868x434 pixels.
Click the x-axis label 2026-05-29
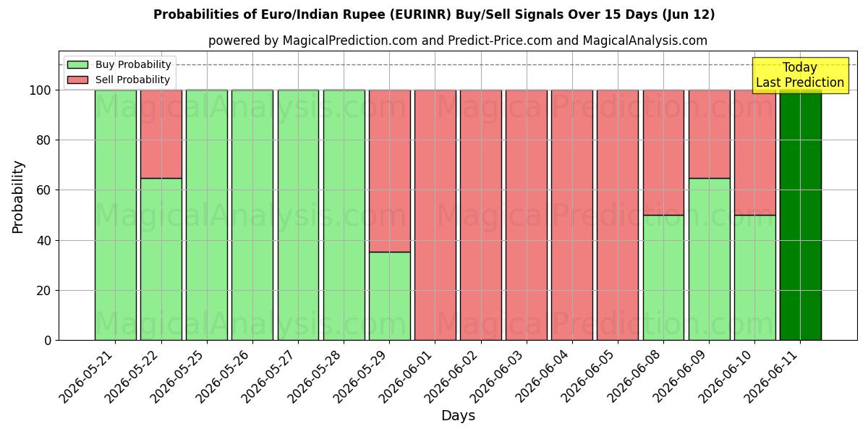(x=362, y=375)
